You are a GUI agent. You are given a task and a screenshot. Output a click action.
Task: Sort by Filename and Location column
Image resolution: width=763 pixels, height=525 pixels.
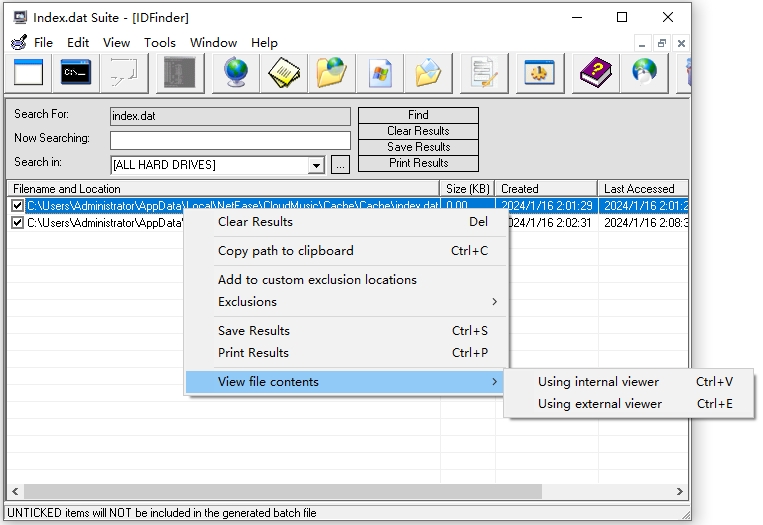click(223, 189)
